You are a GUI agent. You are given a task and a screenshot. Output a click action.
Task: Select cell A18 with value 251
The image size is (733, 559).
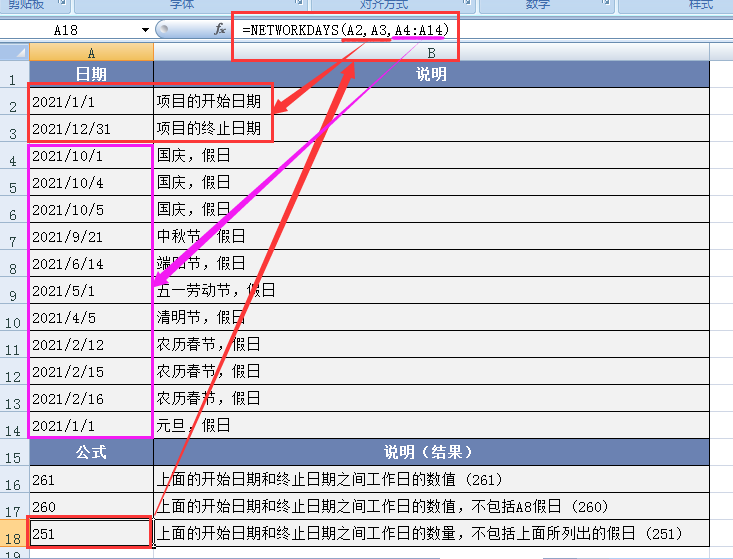point(92,533)
